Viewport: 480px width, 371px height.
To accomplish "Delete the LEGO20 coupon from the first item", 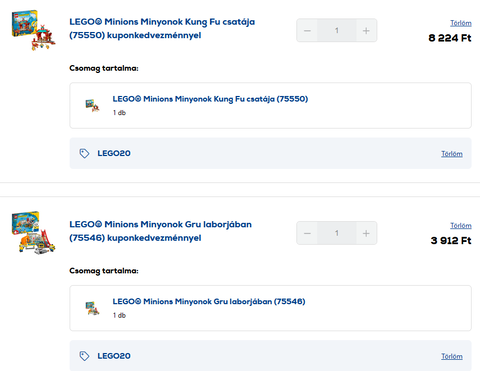I will [452, 154].
